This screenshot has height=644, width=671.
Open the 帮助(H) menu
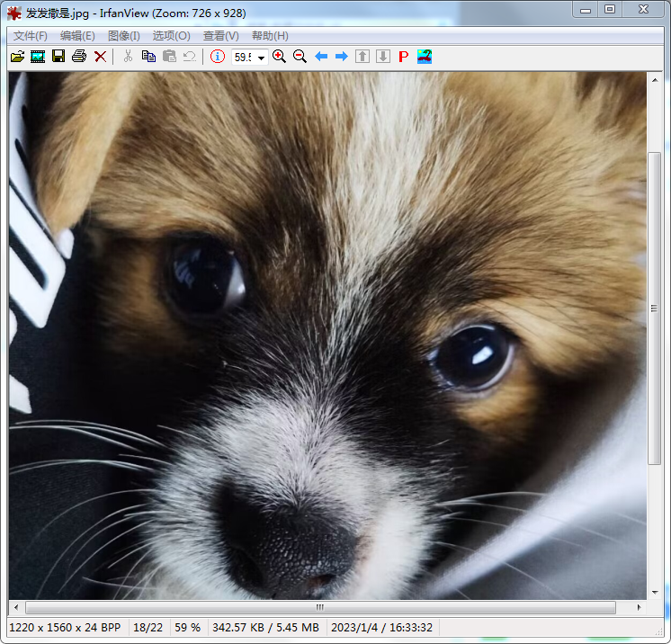[x=270, y=35]
